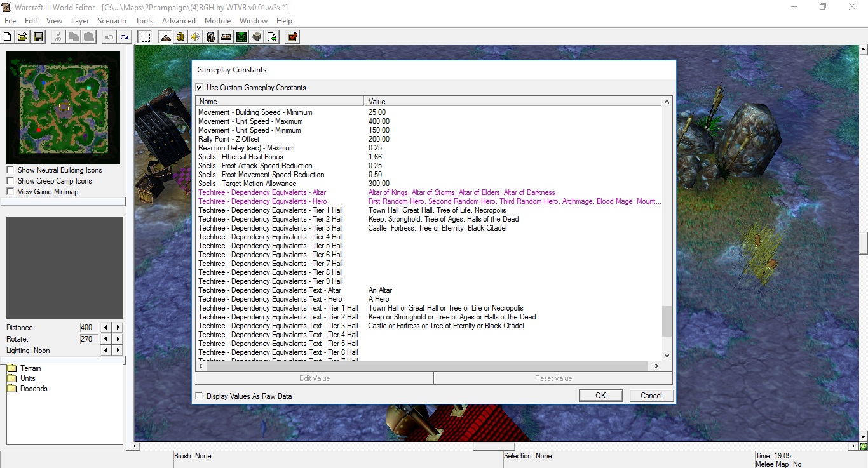Image resolution: width=868 pixels, height=468 pixels.
Task: Save the map with floppy disk icon
Action: (x=38, y=37)
